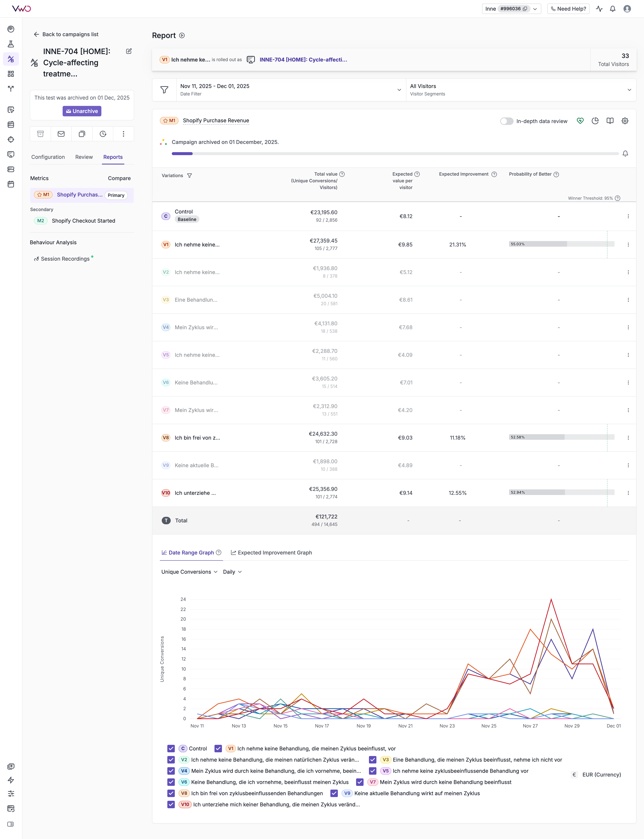Click the clone campaign icon

point(82,134)
